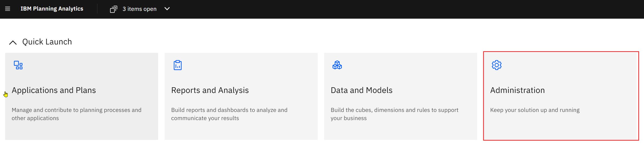Expand the 3 items open dropdown arrow
This screenshot has width=644, height=145.
[167, 9]
